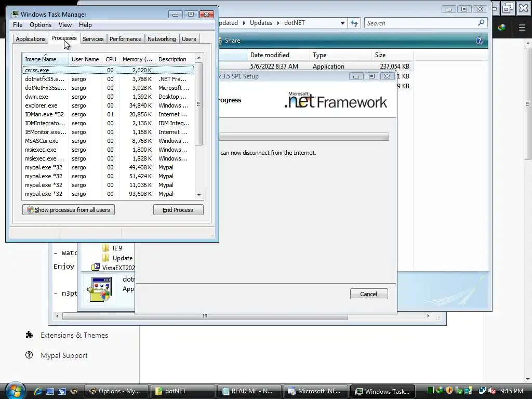Viewport: 532px width, 399px height.
Task: Click Show Desktop icon in Quick Launch
Action: point(49,391)
